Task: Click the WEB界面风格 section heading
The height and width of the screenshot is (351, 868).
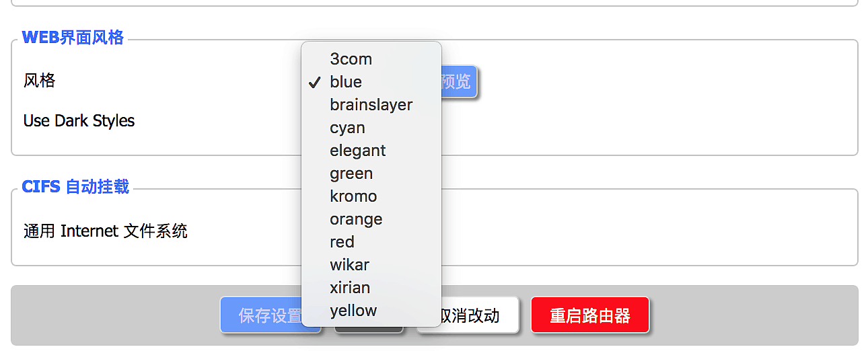Action: (73, 38)
